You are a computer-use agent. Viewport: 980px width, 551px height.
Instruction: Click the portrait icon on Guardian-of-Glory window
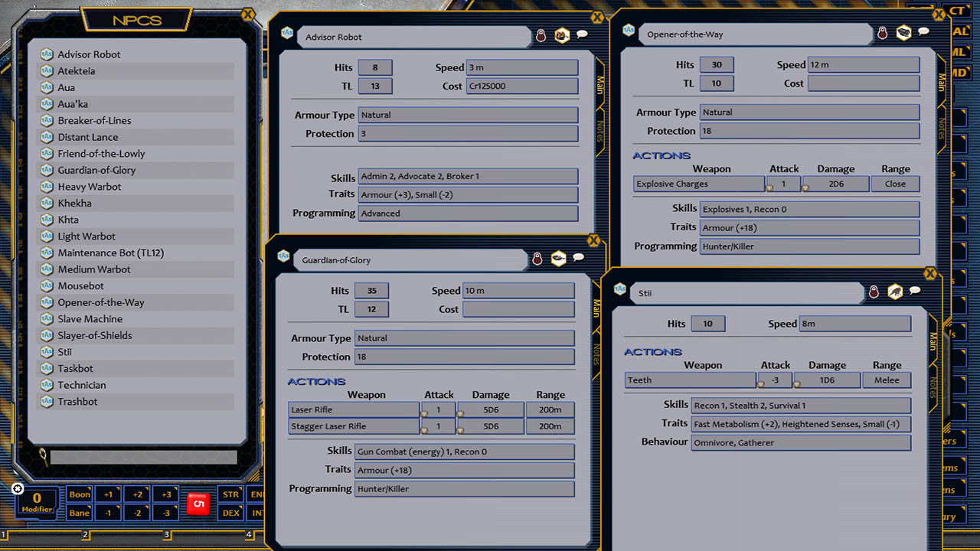point(537,260)
